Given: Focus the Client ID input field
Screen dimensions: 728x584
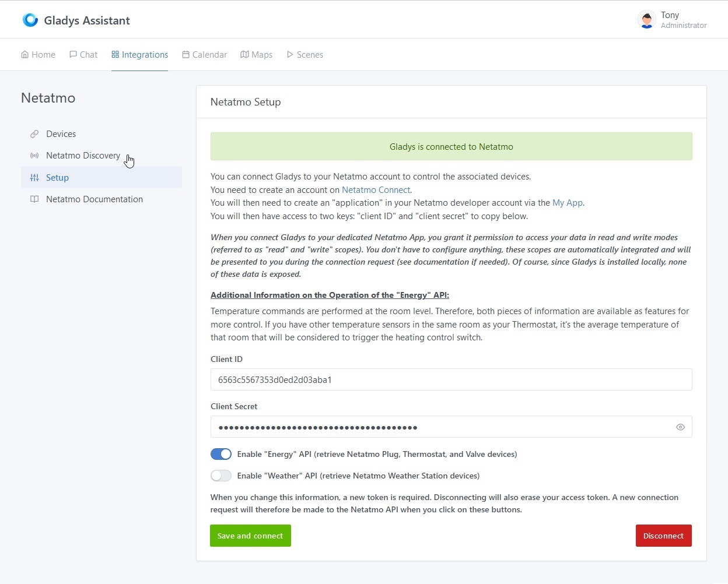Looking at the screenshot, I should [x=451, y=379].
